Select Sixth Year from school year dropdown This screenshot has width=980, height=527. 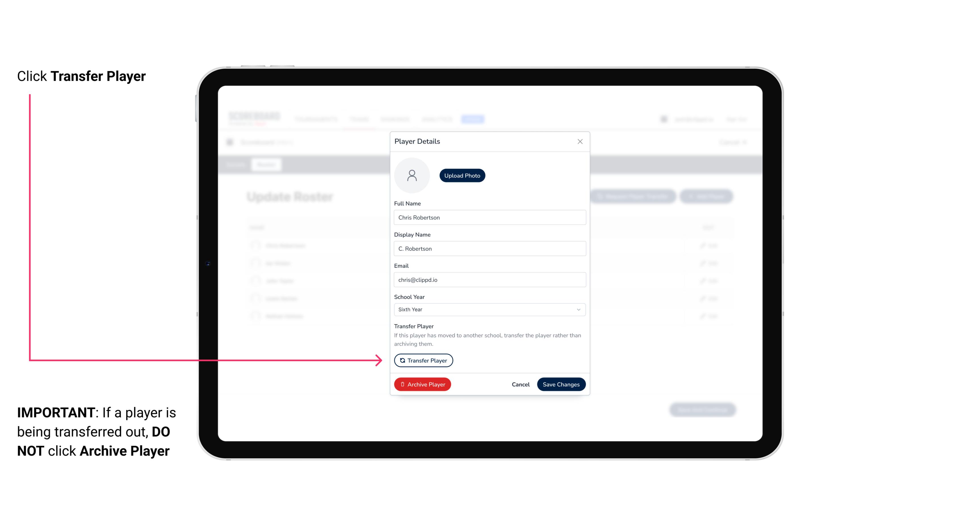[489, 309]
